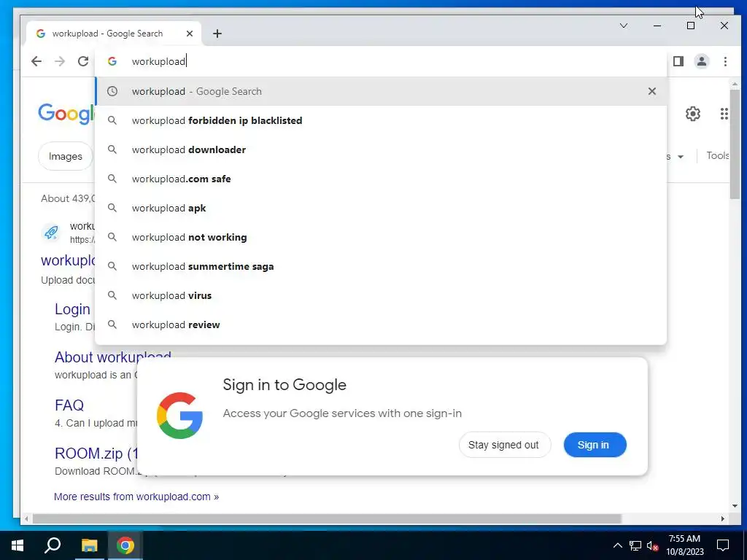Click the blue Sign in button
Screen dimensions: 747x560
(x=595, y=445)
